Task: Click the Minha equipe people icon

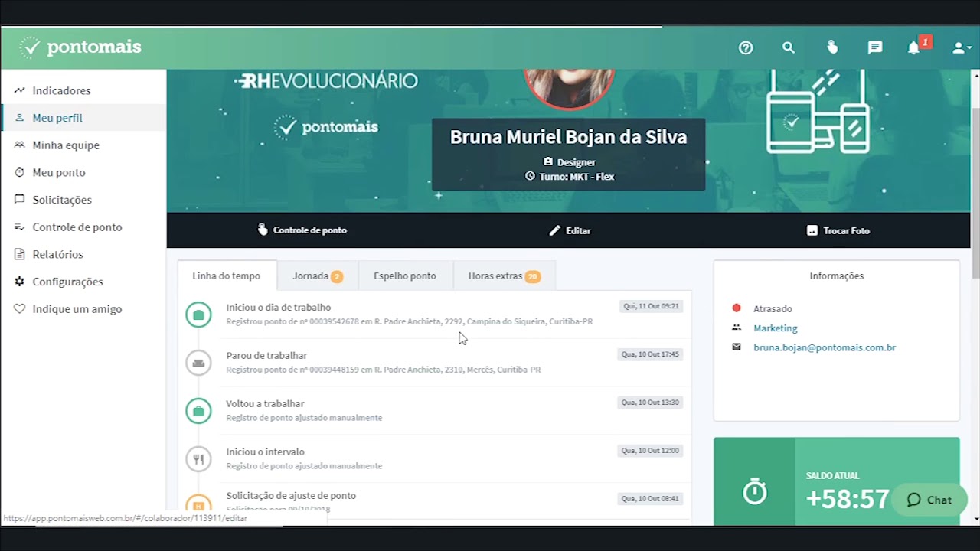Action: pos(19,145)
